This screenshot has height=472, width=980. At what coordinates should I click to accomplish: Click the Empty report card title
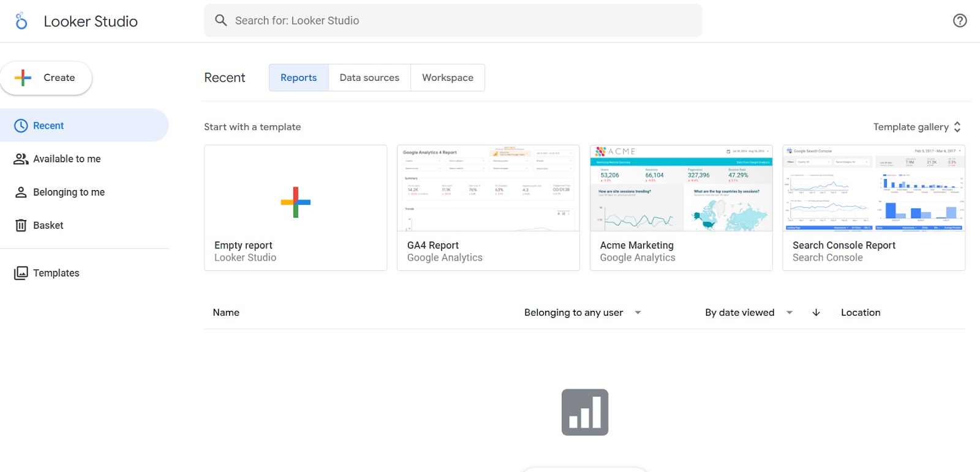point(243,245)
